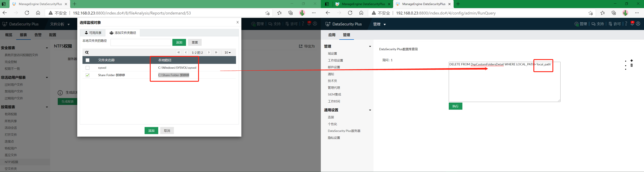The image size is (644, 172).
Task: Go to previous page of folder list
Action: coord(186,53)
